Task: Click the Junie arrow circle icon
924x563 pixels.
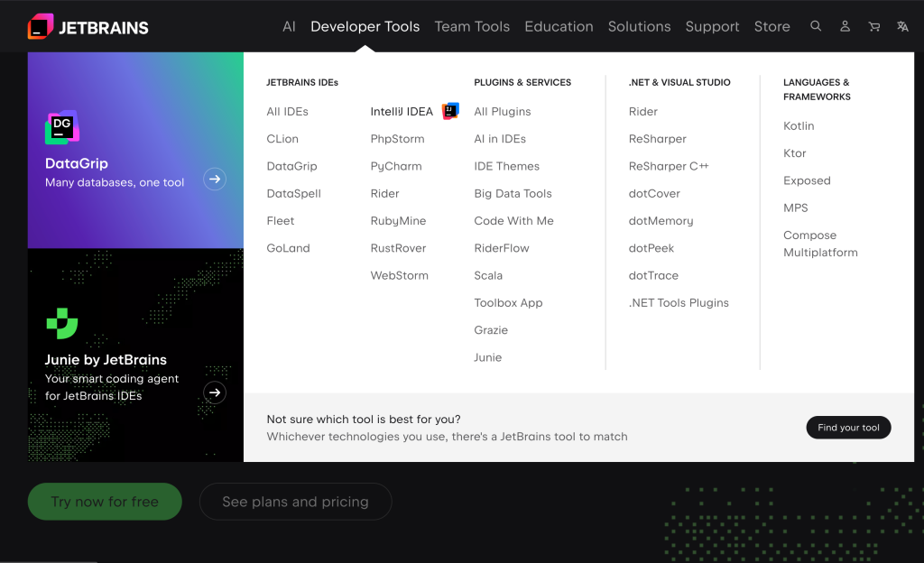Action: click(215, 392)
